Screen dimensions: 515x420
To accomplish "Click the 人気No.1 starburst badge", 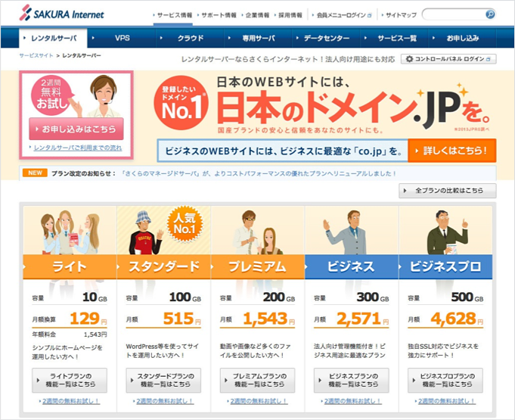I will click(185, 224).
